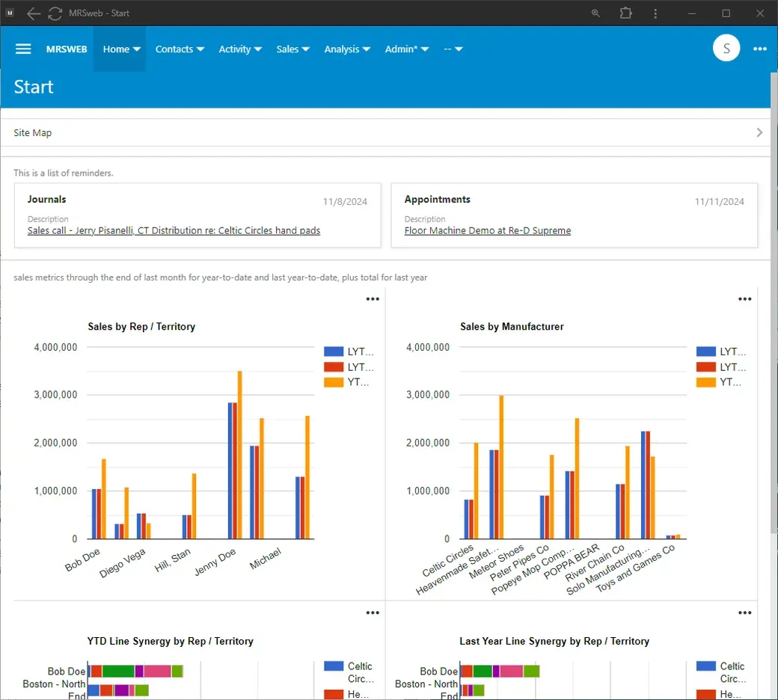Open the hamburger navigation menu

[x=23, y=49]
